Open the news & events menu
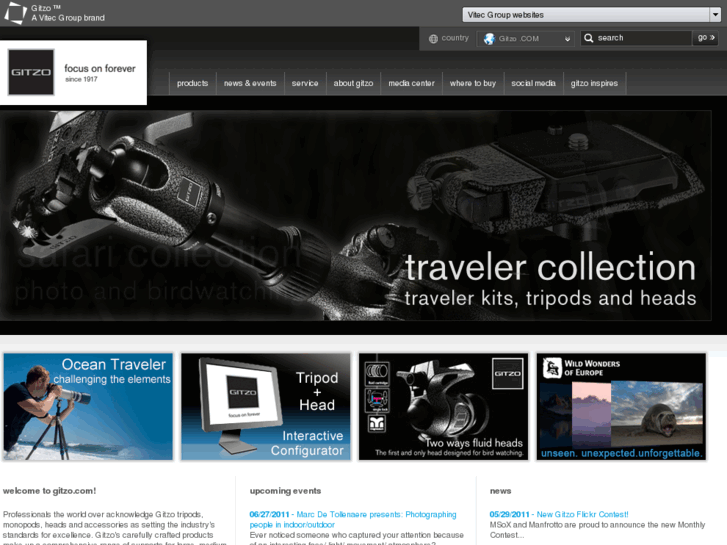Image resolution: width=727 pixels, height=545 pixels. tap(250, 83)
